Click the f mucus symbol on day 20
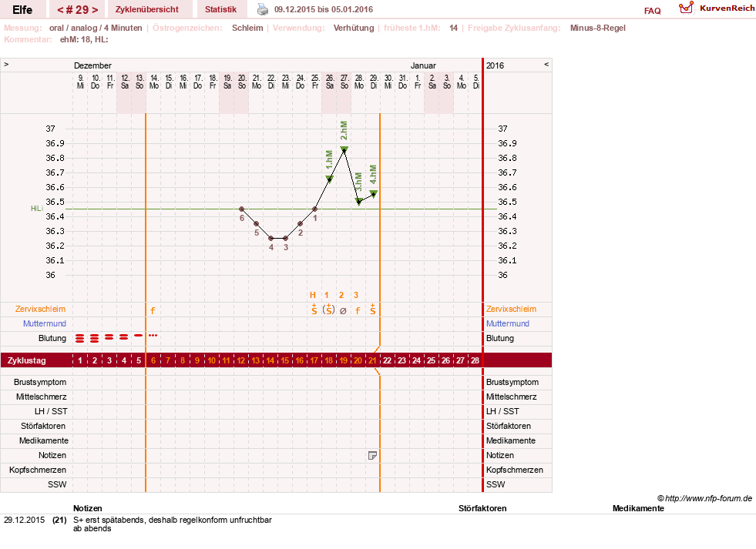This screenshot has height=549, width=756. pos(358,310)
